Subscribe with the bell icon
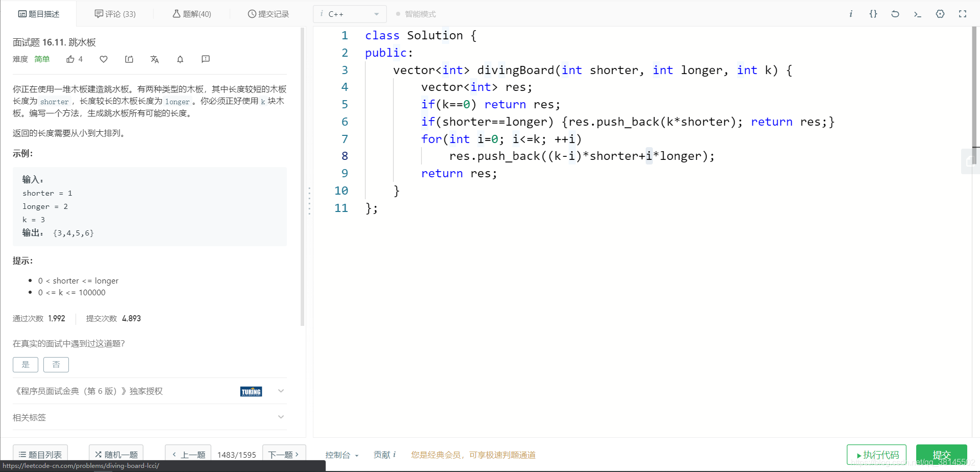Viewport: 980px width, 472px height. click(x=180, y=59)
